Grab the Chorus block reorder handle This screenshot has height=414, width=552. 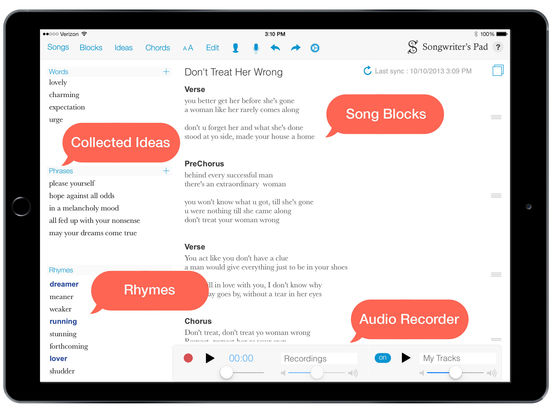496,339
